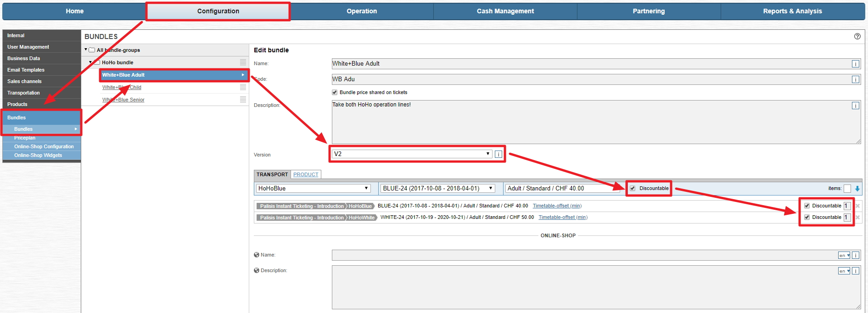
Task: Open the BLUE-24 (2017-10-08 - 2018-04-01) dropdown
Action: point(437,188)
